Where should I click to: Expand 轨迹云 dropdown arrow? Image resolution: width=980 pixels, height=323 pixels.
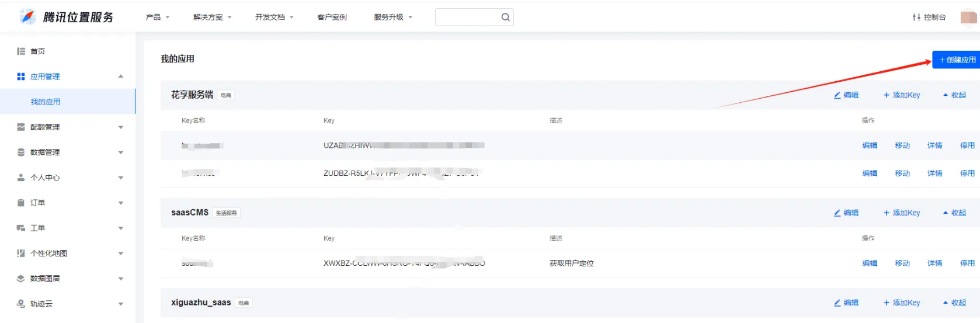(x=121, y=304)
